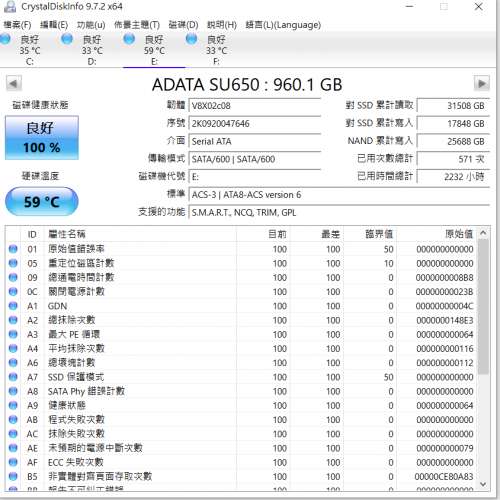This screenshot has height=500, width=500.
Task: Click the 33 °C label of drive F:
Action: pyautogui.click(x=216, y=51)
